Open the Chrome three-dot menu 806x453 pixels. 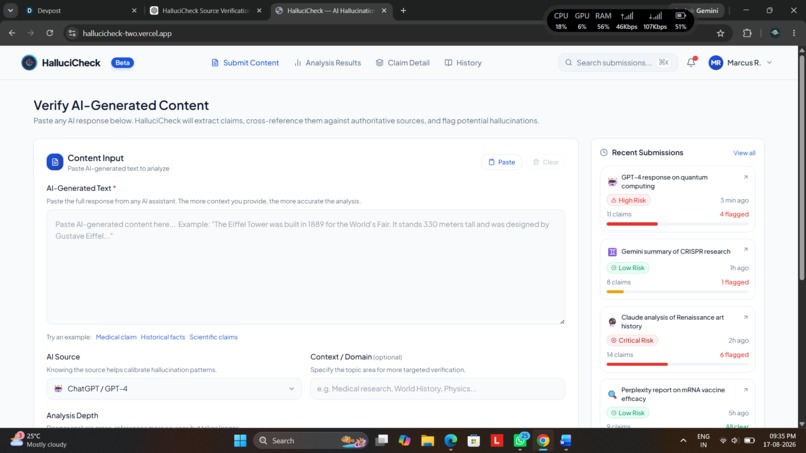coord(794,33)
